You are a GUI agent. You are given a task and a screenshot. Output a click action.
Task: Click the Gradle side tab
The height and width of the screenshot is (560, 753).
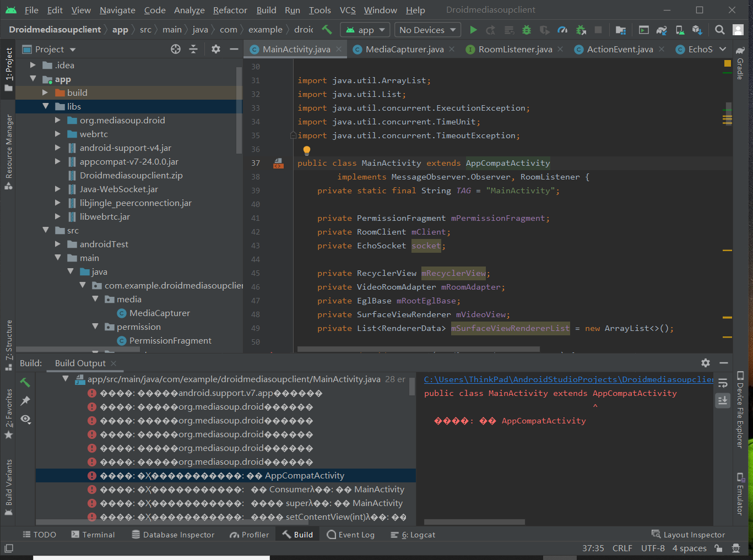(x=740, y=63)
